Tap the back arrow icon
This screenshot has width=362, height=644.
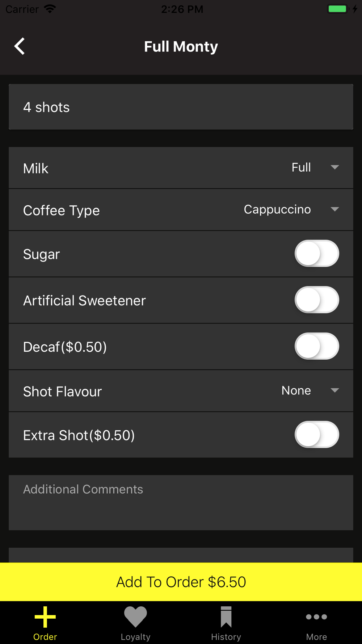pyautogui.click(x=20, y=46)
